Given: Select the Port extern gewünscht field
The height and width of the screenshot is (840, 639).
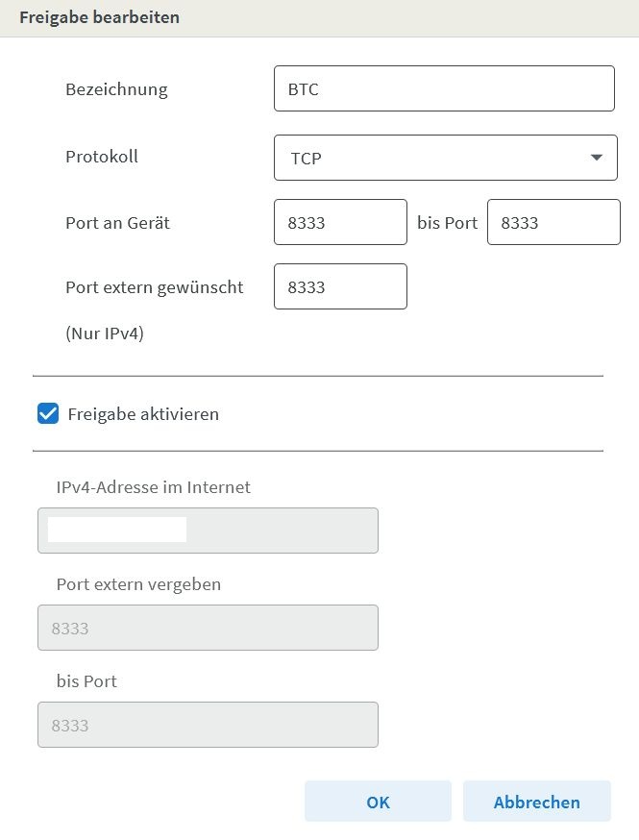Looking at the screenshot, I should coord(340,287).
